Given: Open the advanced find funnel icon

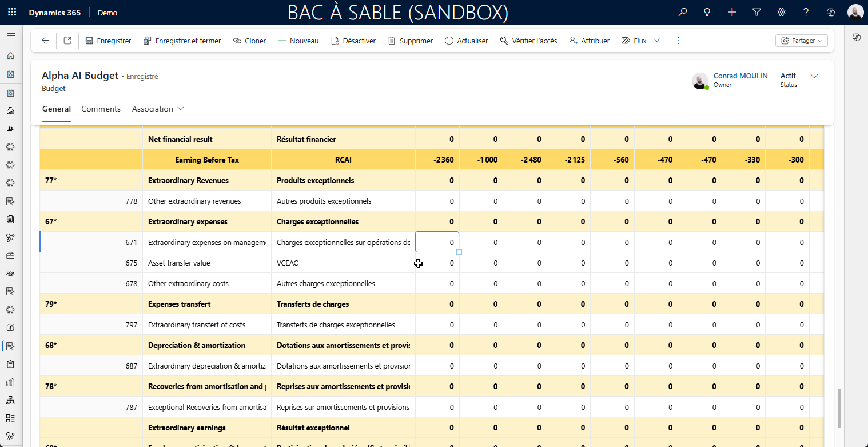Looking at the screenshot, I should [756, 12].
